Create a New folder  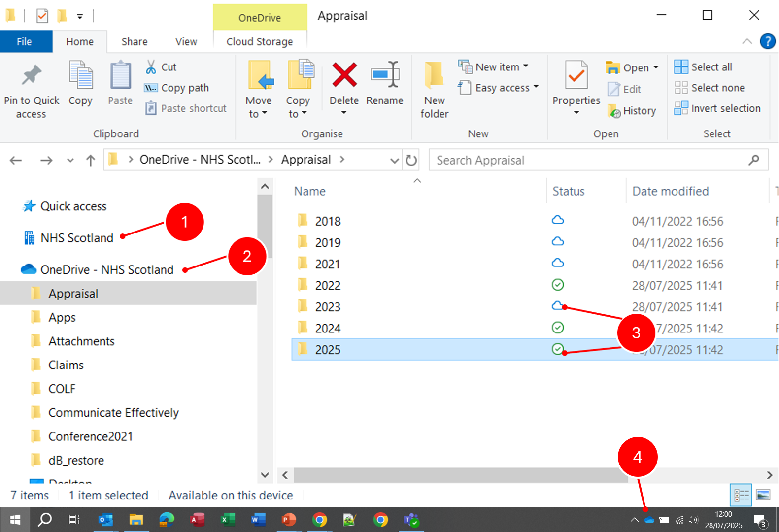coord(434,89)
